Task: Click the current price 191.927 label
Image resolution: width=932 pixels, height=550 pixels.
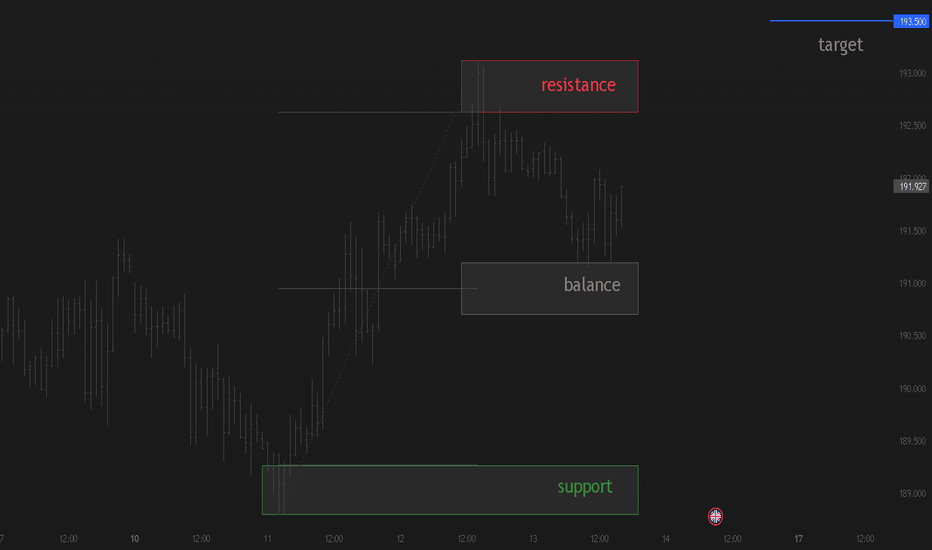Action: tap(912, 187)
